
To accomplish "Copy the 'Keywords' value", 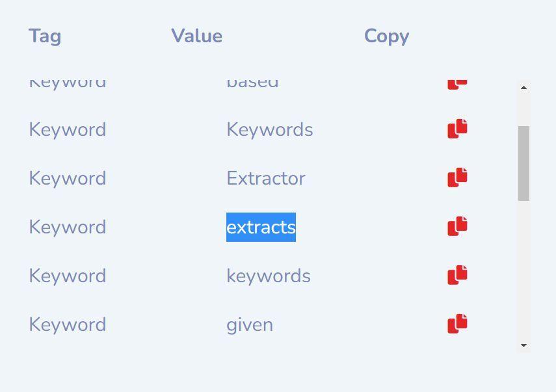I will (x=457, y=129).
